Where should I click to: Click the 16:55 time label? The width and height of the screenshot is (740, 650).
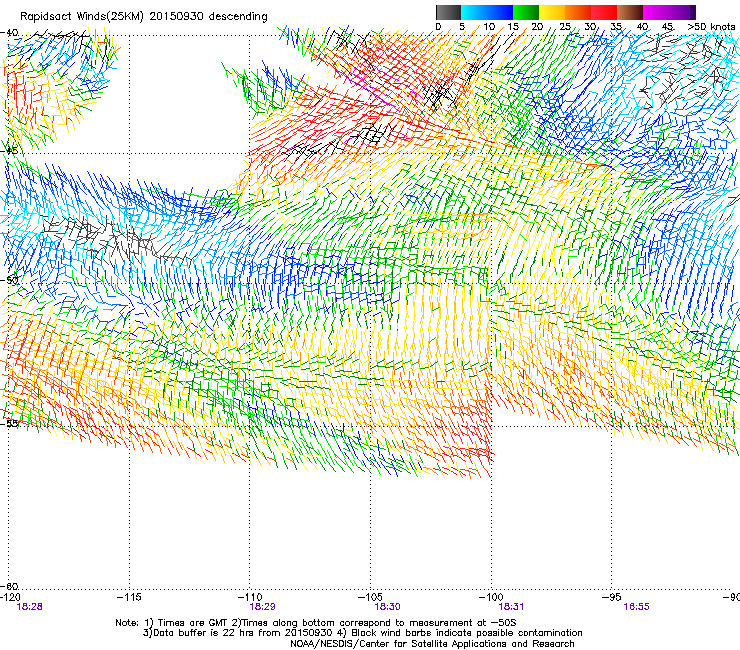tap(636, 607)
